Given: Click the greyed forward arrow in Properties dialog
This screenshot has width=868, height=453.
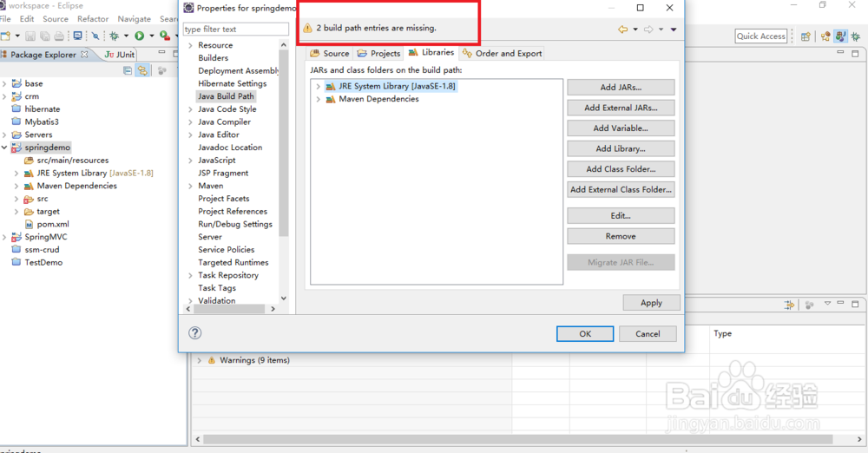Looking at the screenshot, I should [x=648, y=30].
